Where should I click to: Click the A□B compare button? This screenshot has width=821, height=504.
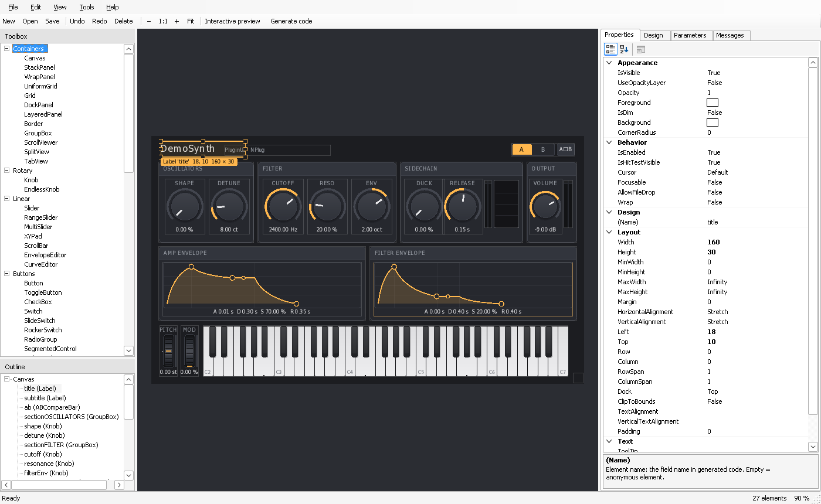click(565, 149)
